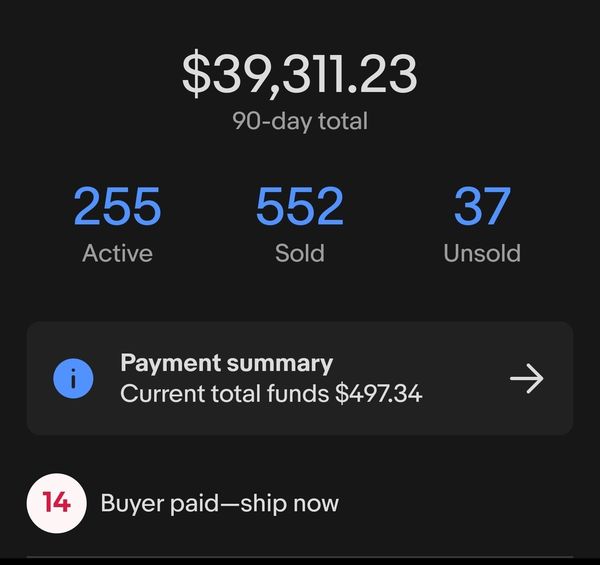Viewport: 600px width, 565px height.
Task: Open Buyer paid—ship now orders
Action: click(219, 502)
